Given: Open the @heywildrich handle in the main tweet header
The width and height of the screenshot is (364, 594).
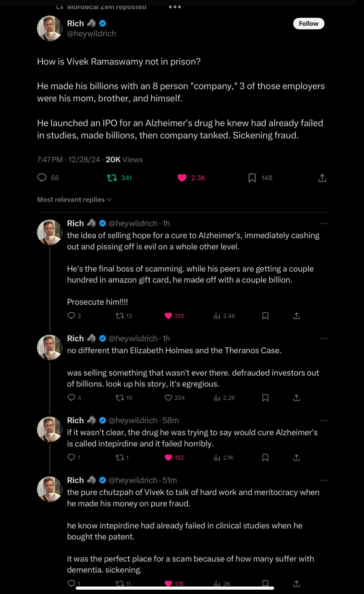Looking at the screenshot, I should pyautogui.click(x=92, y=34).
